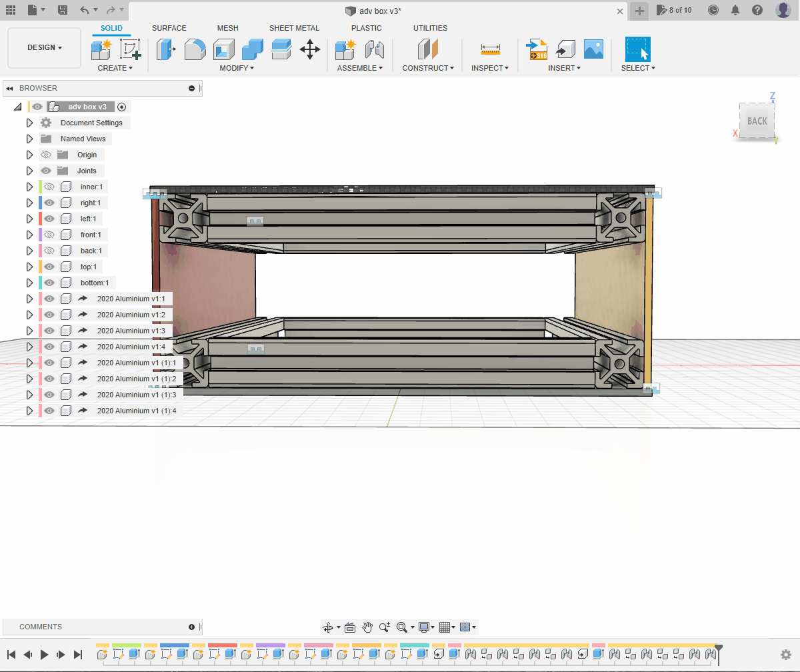The image size is (800, 672).
Task: Select the Press Pull tool icon
Action: coord(166,50)
